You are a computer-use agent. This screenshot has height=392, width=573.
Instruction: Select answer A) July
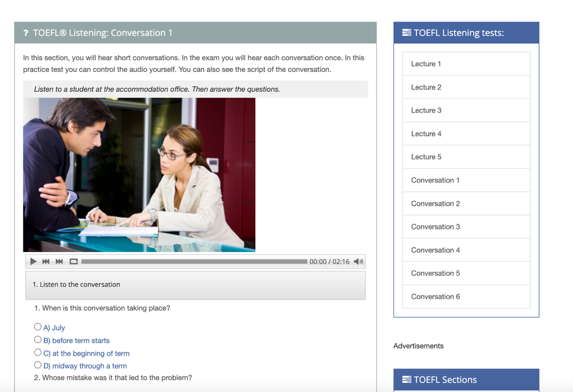tap(38, 327)
